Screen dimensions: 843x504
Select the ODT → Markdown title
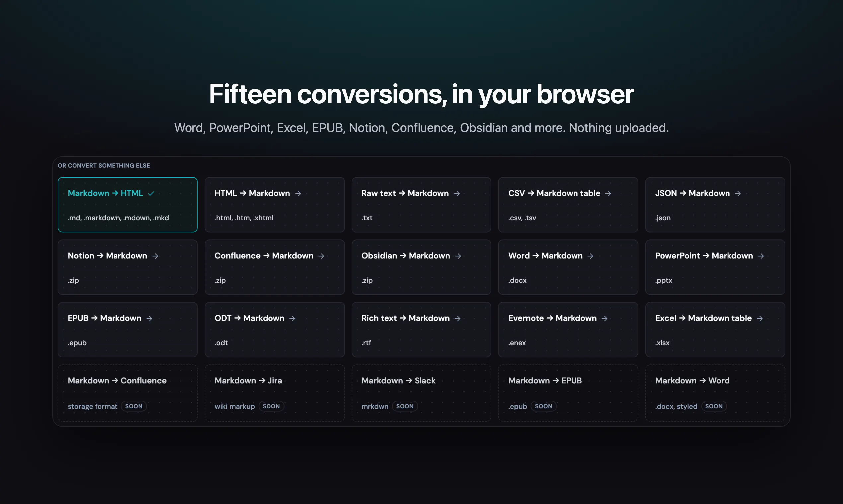pyautogui.click(x=250, y=318)
